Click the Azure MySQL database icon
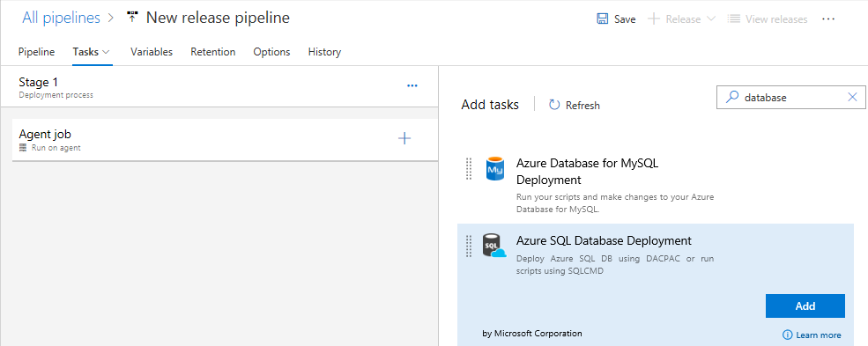 [495, 168]
